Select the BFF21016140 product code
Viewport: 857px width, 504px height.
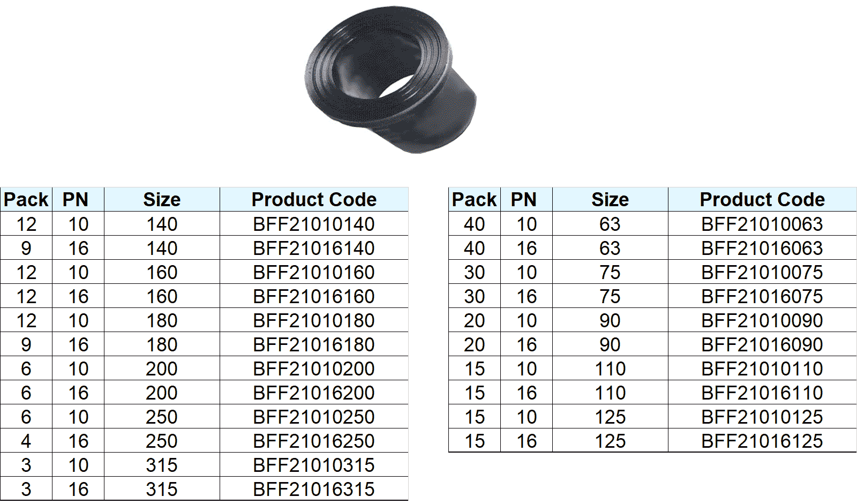pos(314,248)
